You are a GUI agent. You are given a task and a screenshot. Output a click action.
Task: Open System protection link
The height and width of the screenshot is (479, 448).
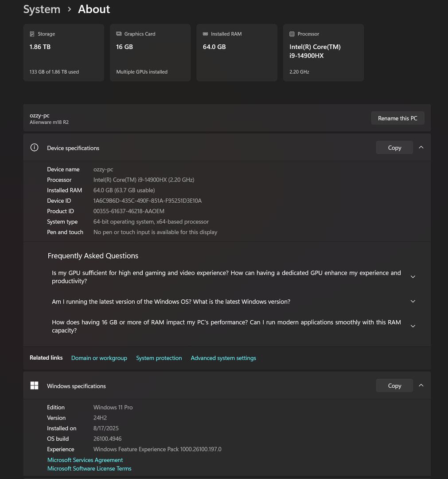click(x=159, y=358)
